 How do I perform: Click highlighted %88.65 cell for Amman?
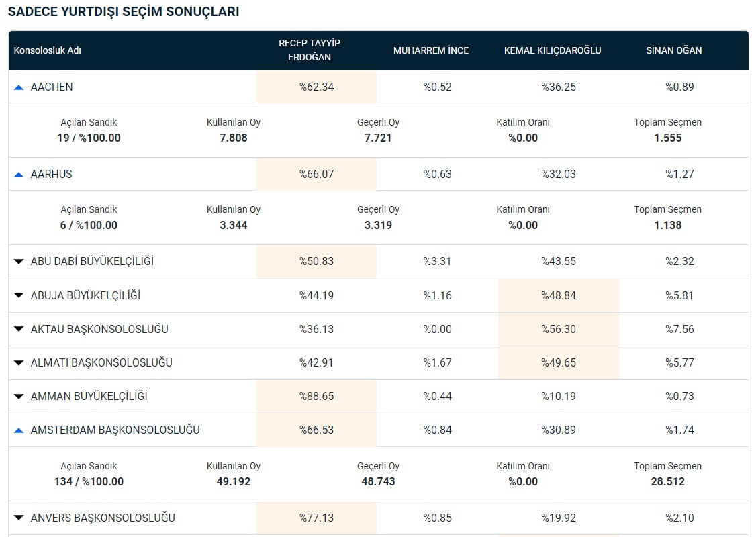tap(316, 396)
